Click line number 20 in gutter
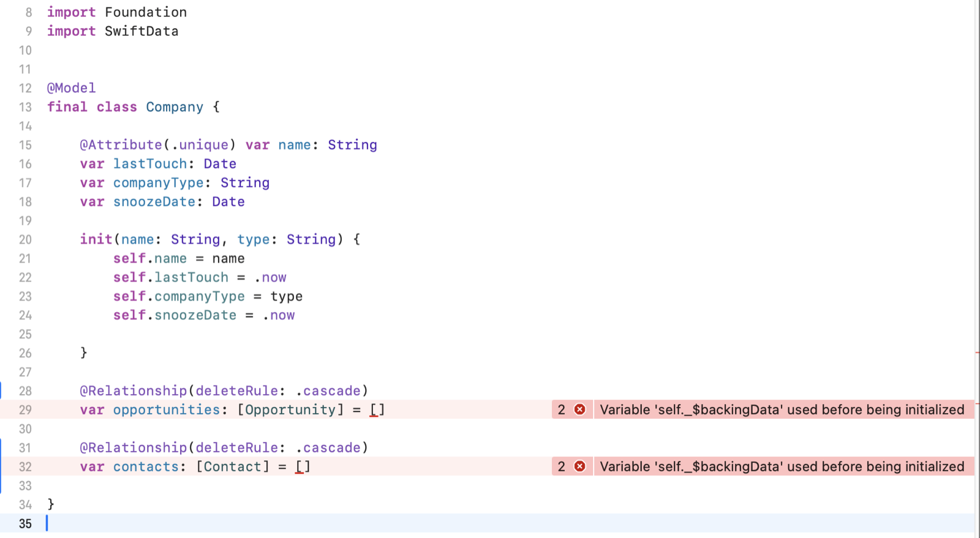The width and height of the screenshot is (980, 538). coord(25,239)
